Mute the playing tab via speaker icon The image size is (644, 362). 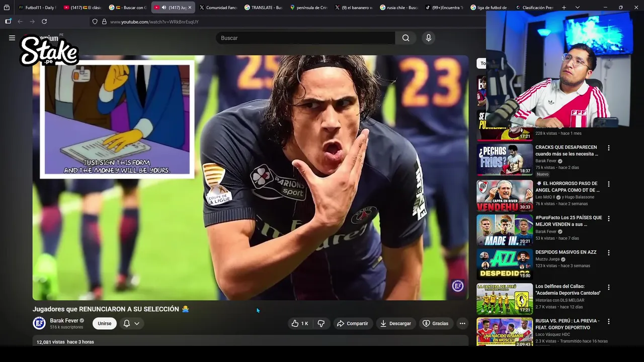pyautogui.click(x=164, y=8)
